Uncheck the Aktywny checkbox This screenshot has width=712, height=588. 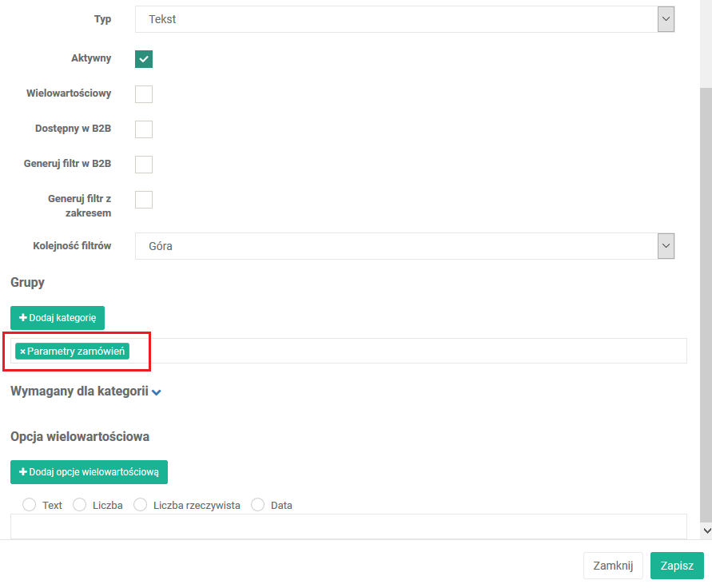[144, 59]
